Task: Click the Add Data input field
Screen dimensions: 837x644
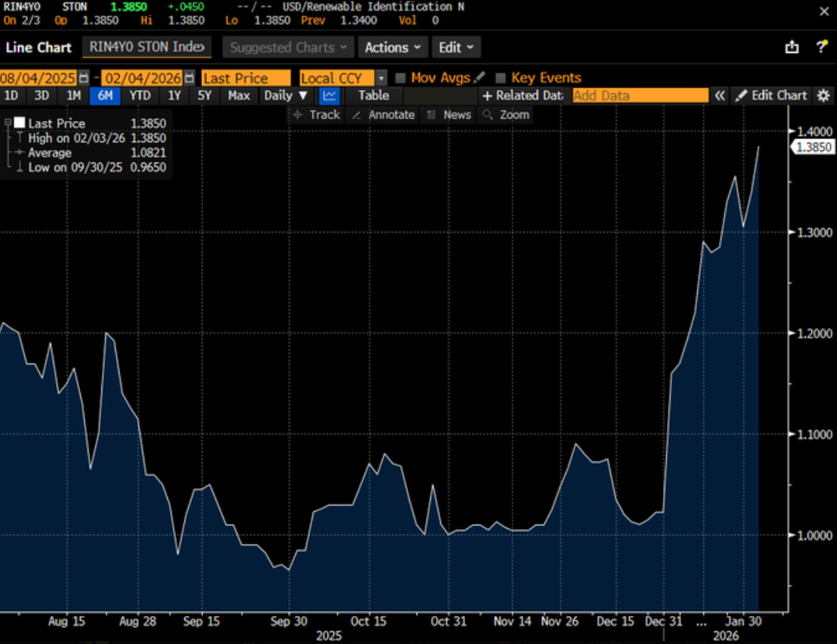Action: click(640, 95)
